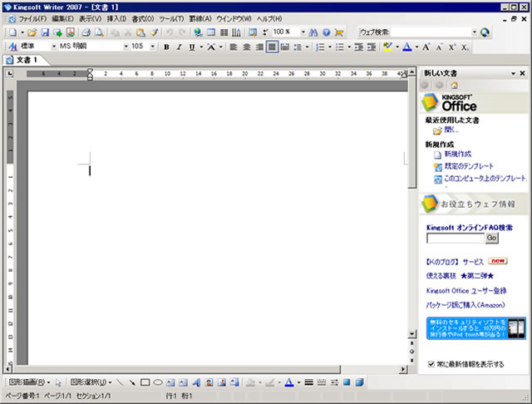Toggle distributed alignment
This screenshot has height=404, width=532.
click(285, 47)
